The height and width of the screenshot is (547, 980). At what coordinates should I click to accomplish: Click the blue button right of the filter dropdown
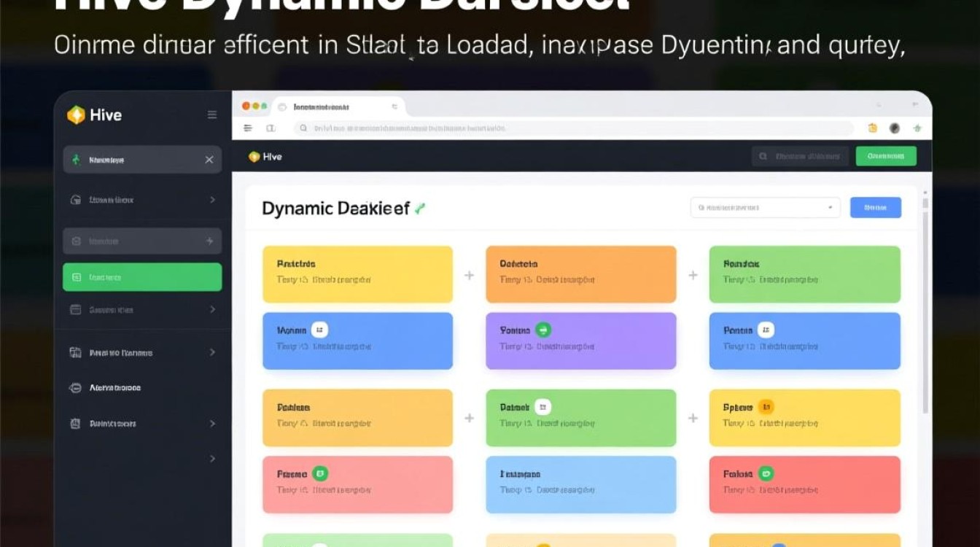click(876, 208)
